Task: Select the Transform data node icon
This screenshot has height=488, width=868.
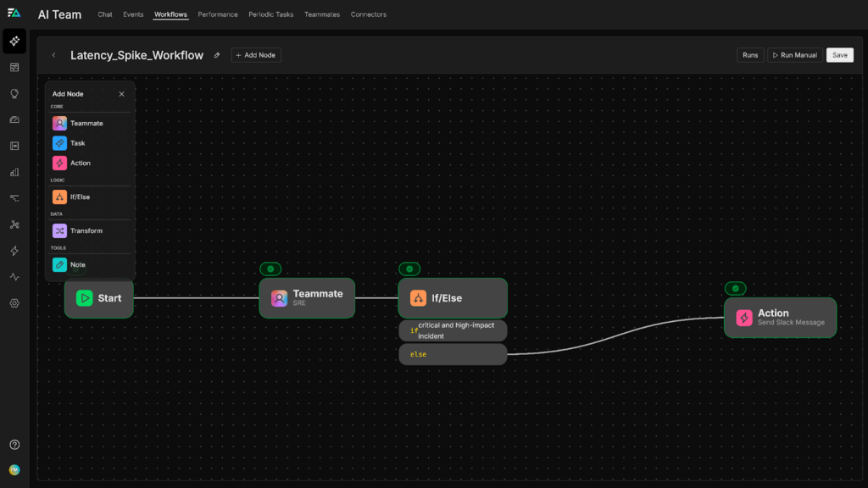Action: coord(59,231)
